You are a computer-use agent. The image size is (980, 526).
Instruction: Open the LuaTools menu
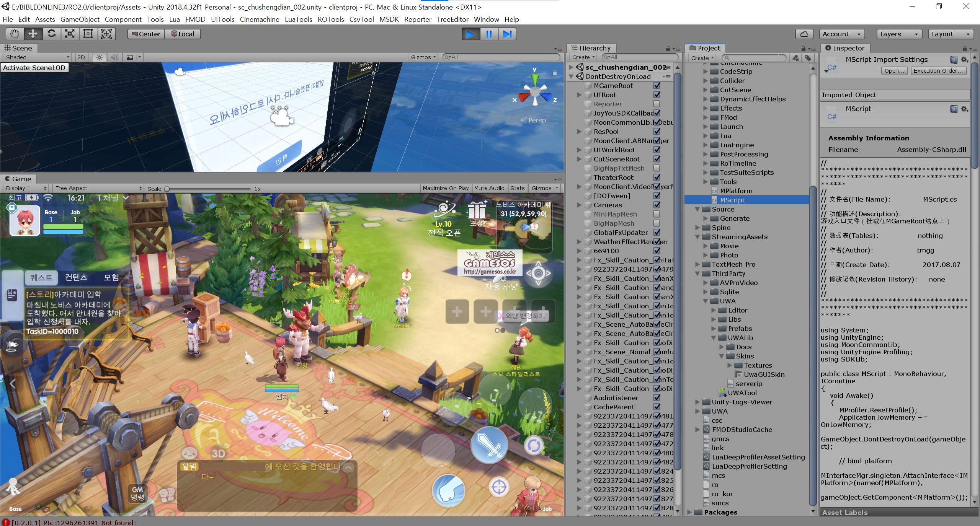(298, 19)
